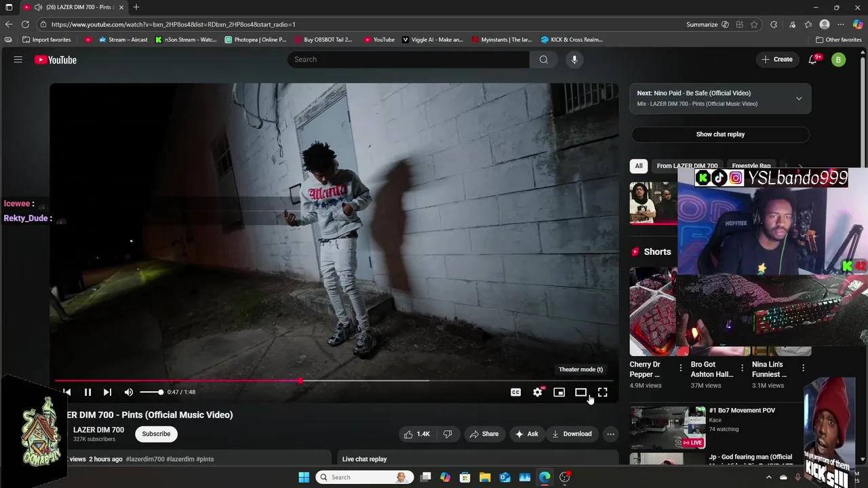Open the Viggle AI bookmark
The height and width of the screenshot is (488, 868).
(x=433, y=39)
